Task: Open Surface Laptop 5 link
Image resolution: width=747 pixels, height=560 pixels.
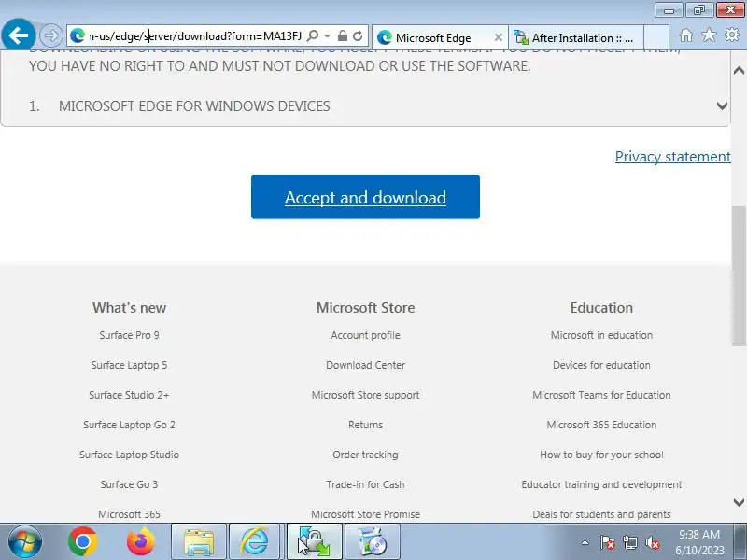Action: (x=129, y=365)
